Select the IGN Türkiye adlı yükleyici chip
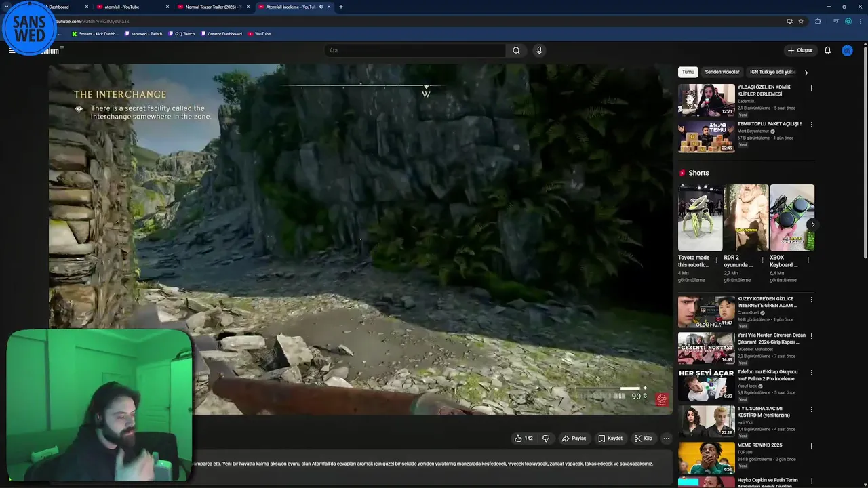 pos(772,72)
